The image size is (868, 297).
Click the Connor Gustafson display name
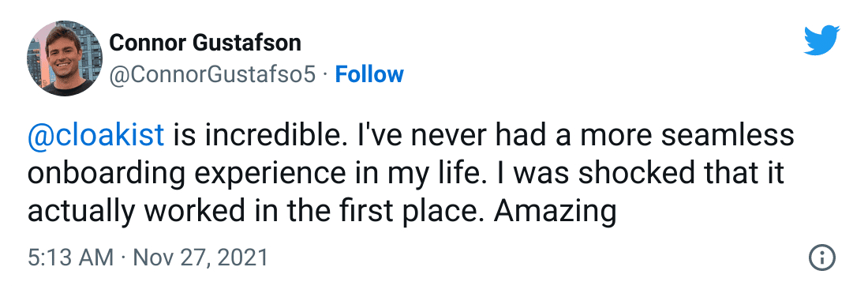pyautogui.click(x=205, y=42)
